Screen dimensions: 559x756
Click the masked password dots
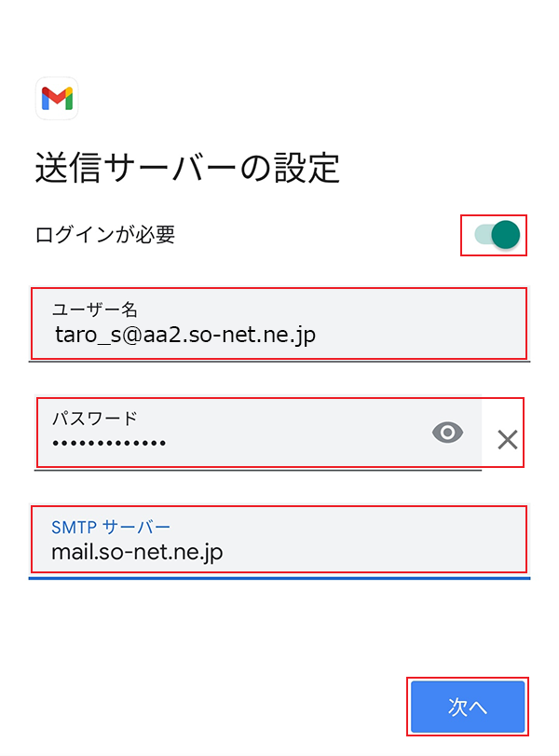109,443
